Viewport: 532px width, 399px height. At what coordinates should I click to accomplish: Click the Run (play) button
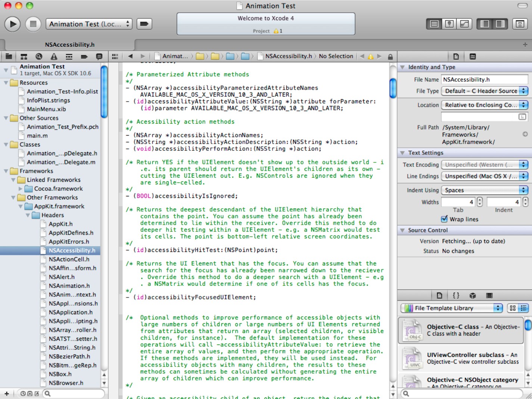[x=12, y=24]
